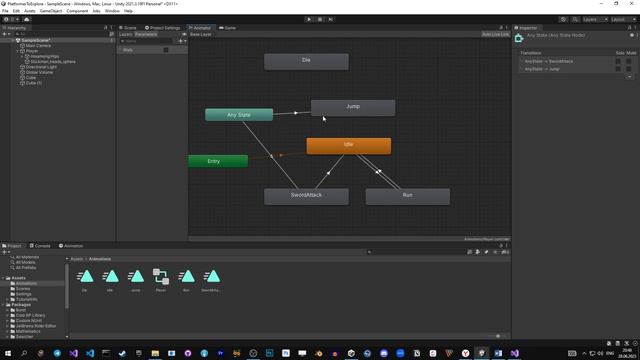This screenshot has height=360, width=640.
Task: Switch to the Project Settings tab
Action: tap(162, 28)
